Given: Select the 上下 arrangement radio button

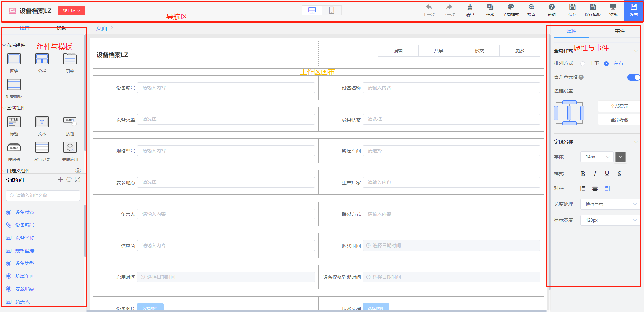Looking at the screenshot, I should [583, 64].
